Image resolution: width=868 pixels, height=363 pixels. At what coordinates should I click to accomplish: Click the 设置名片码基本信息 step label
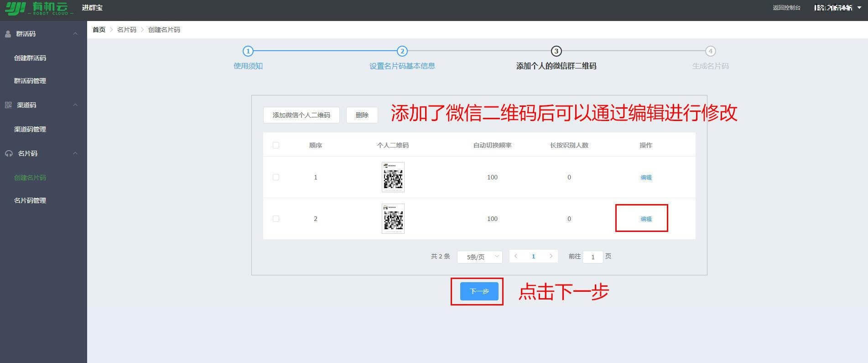click(402, 66)
